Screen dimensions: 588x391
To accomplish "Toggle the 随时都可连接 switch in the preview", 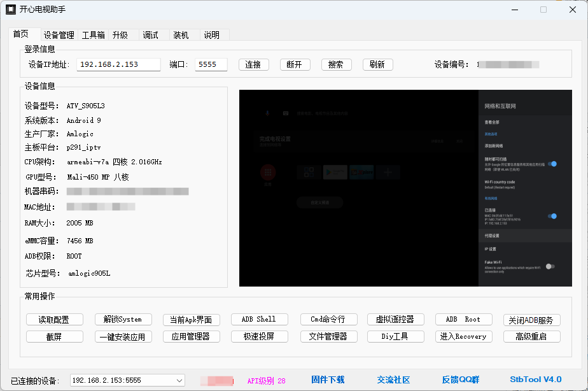I will [552, 164].
